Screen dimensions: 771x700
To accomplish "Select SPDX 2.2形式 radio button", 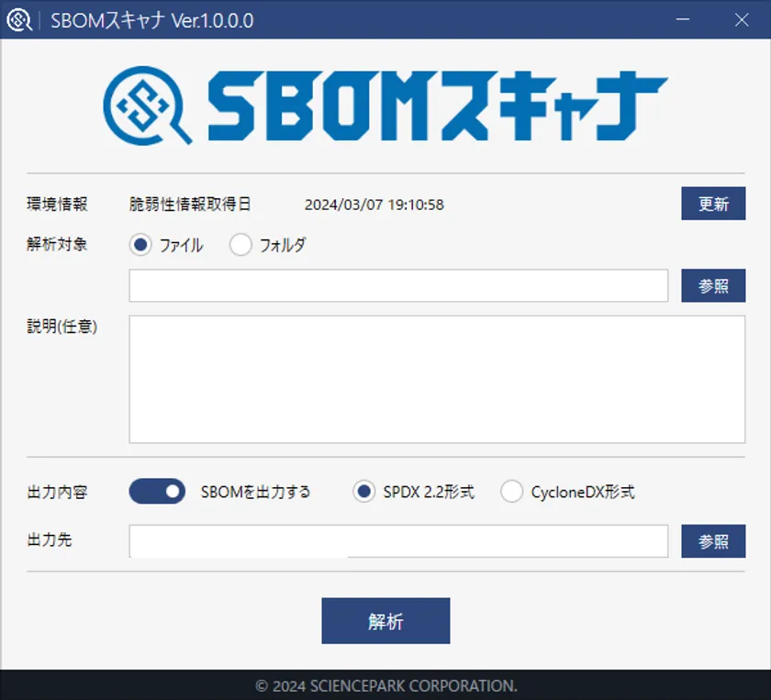I will click(363, 492).
